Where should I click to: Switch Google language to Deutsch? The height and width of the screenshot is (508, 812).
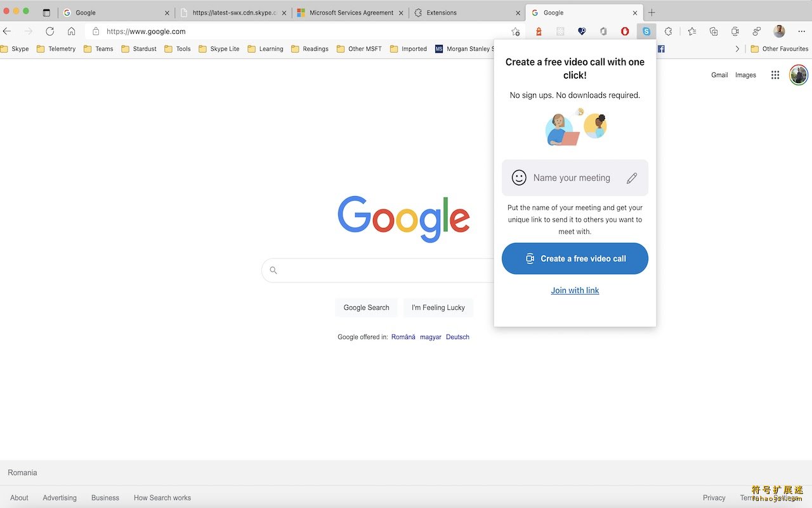click(457, 337)
